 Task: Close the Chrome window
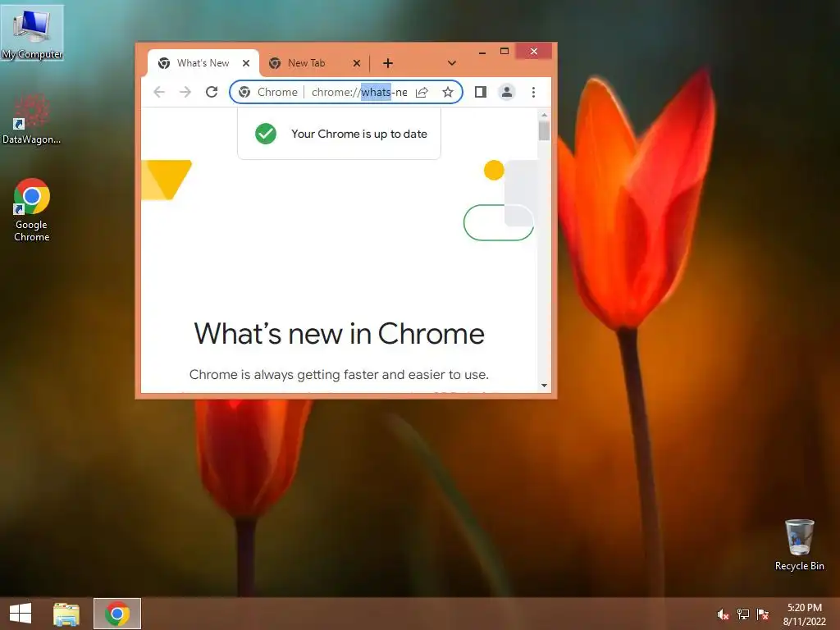point(533,52)
